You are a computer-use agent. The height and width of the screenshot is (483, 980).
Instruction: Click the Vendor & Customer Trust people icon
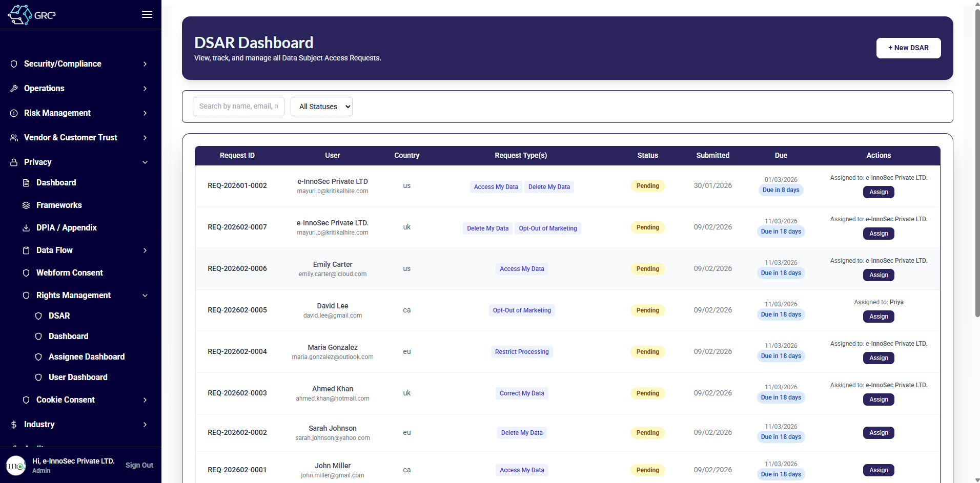(x=14, y=138)
